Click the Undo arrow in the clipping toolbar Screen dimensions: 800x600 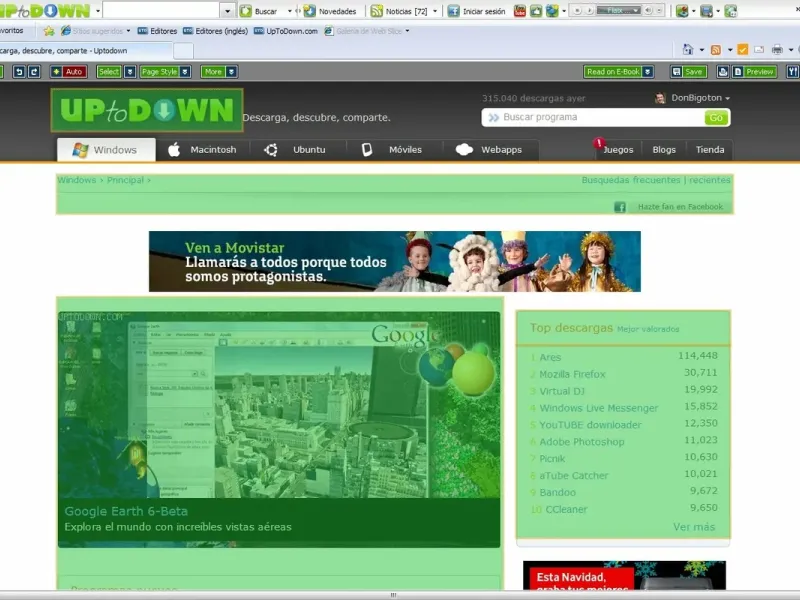tap(19, 72)
